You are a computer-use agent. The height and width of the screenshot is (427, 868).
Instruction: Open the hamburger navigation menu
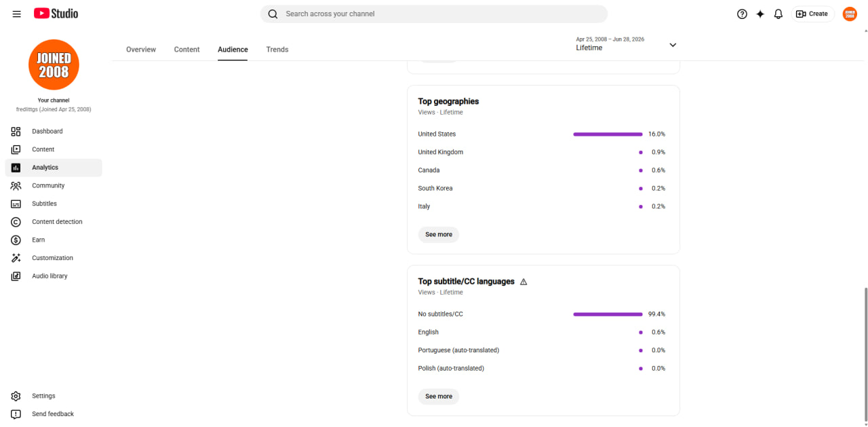pos(17,14)
